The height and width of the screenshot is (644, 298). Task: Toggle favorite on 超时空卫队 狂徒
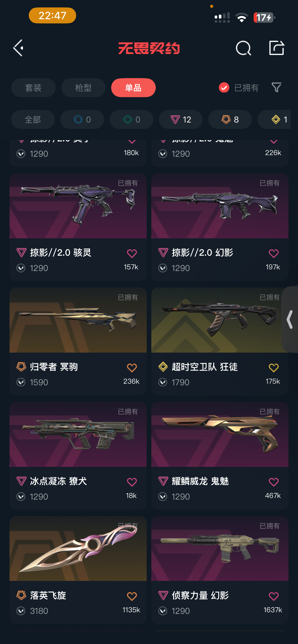(x=273, y=368)
